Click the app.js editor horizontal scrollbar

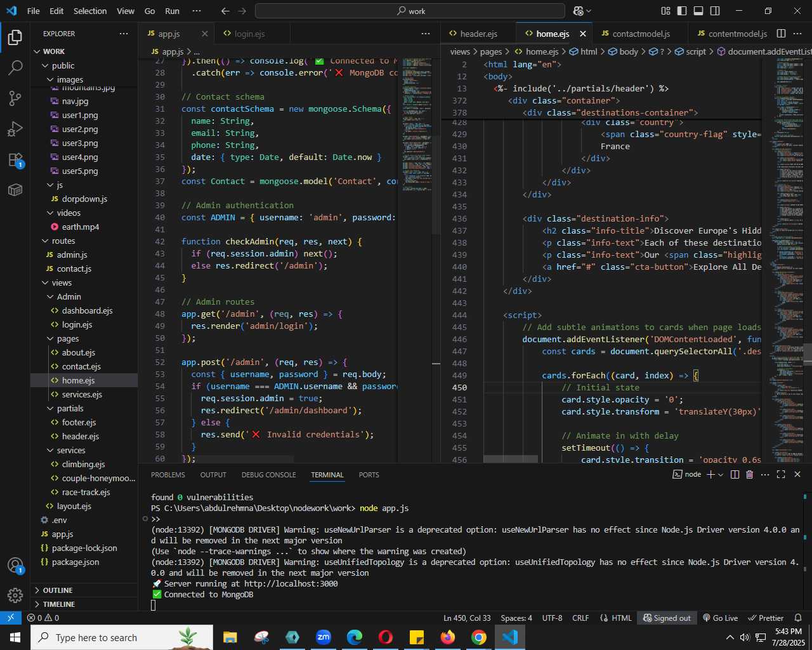point(237,459)
